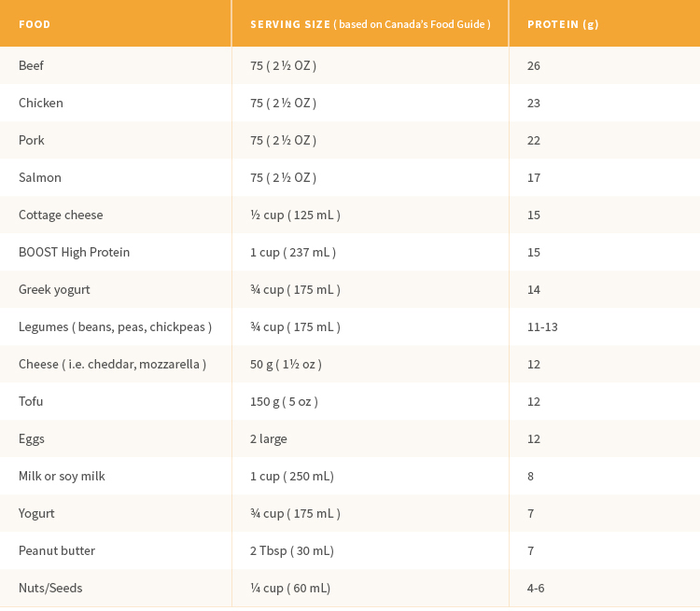
Task: Click the Chicken food entry
Action: 41,103
